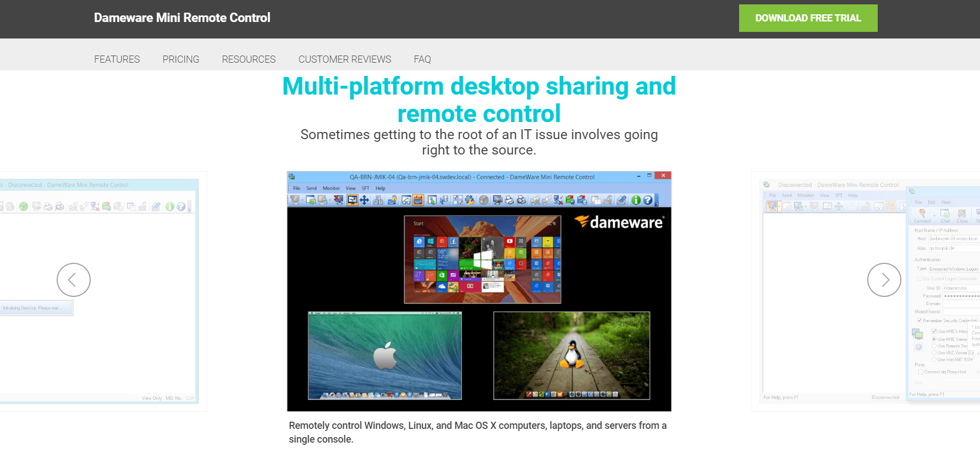Click the eyeglasses view-only toolbar icon
Viewport: 980px width, 469px height.
tap(406, 200)
